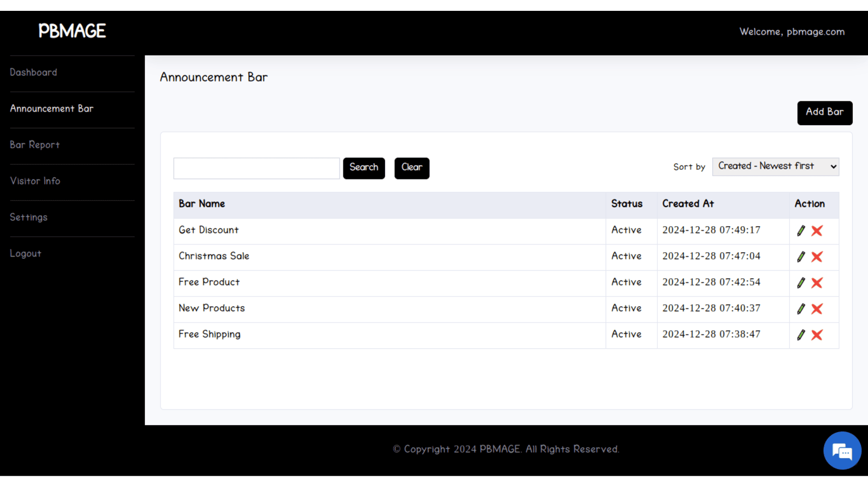Edit the New Products bar
The height and width of the screenshot is (488, 868).
coord(801,309)
